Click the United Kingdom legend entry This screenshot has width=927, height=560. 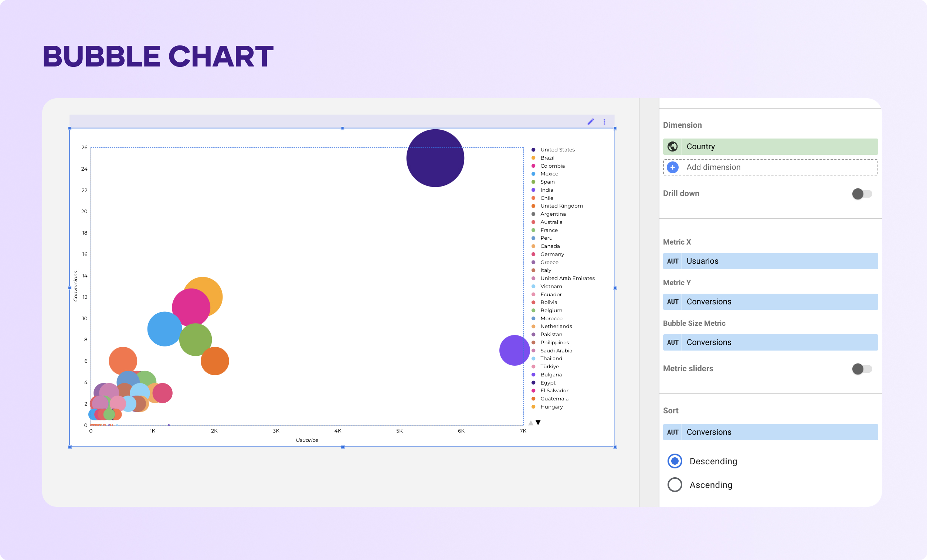click(557, 206)
